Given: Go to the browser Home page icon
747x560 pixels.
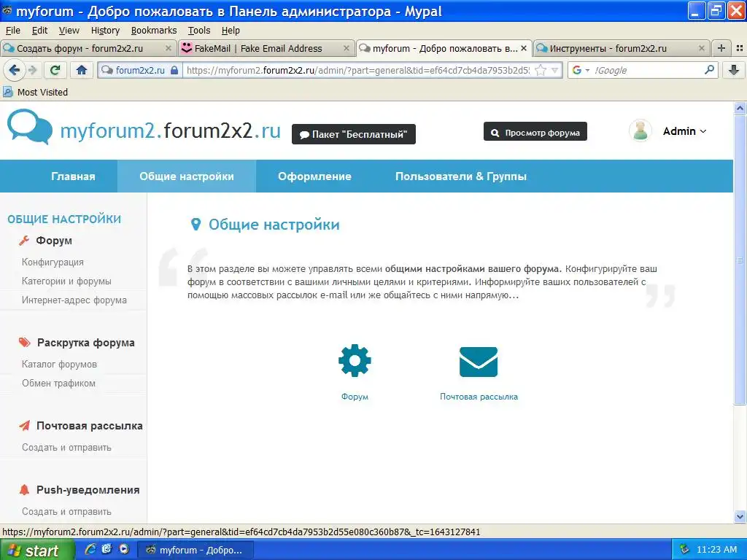Looking at the screenshot, I should [x=82, y=71].
